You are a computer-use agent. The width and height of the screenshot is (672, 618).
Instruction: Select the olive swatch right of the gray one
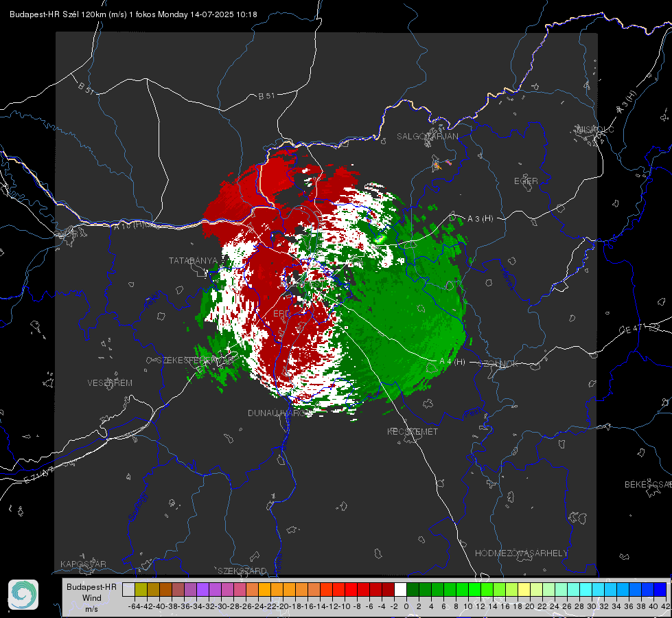click(x=141, y=590)
